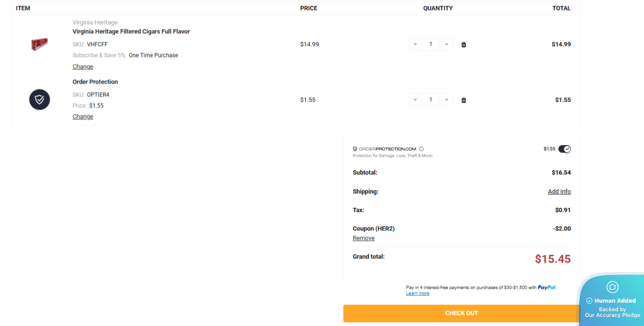Toggle off the $1.55 order protection switch
The width and height of the screenshot is (644, 326).
tap(564, 149)
